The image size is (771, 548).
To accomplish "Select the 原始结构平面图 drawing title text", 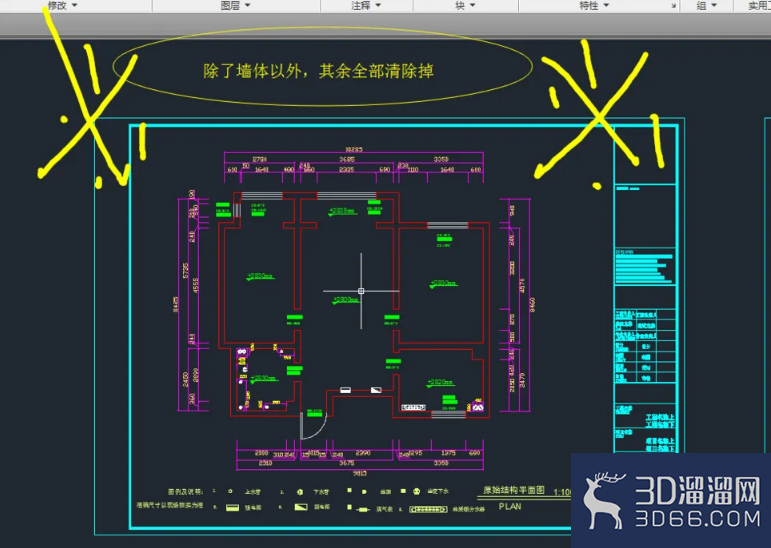I will tap(514, 490).
